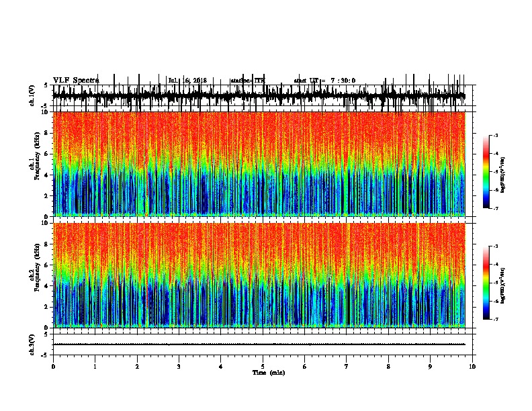Click the ch.1 spectrogram panel
Screen dimensions: 532x411
pos(259,164)
